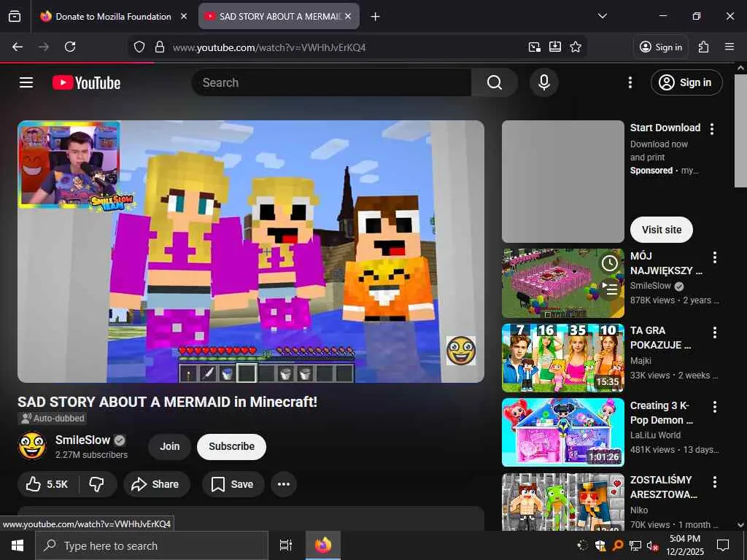
Task: Like the video with 5.5K likes
Action: pyautogui.click(x=48, y=484)
